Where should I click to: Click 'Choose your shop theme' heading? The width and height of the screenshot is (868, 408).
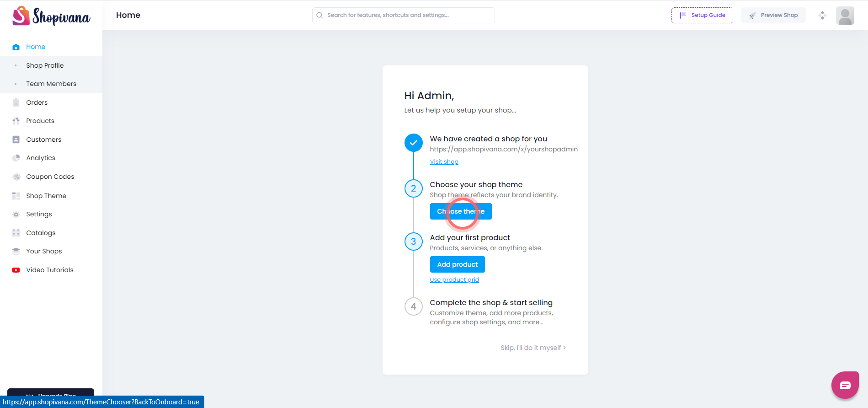(x=476, y=184)
